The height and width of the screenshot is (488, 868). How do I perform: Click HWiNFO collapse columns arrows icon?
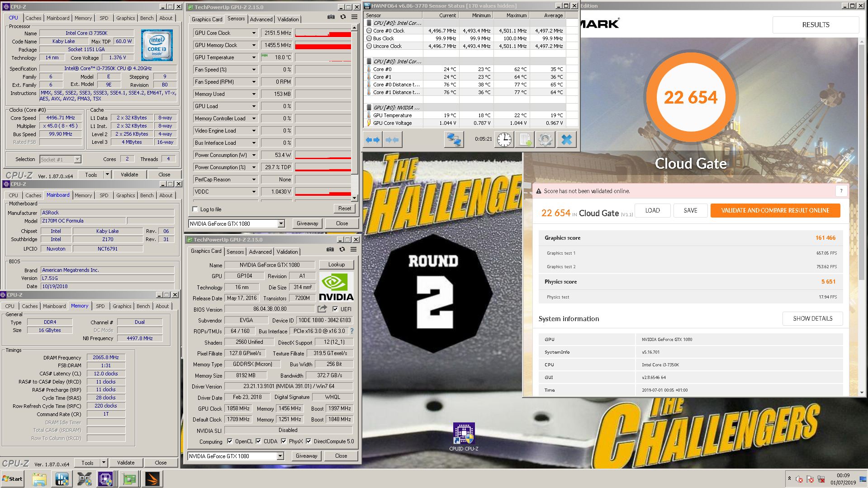(x=392, y=140)
